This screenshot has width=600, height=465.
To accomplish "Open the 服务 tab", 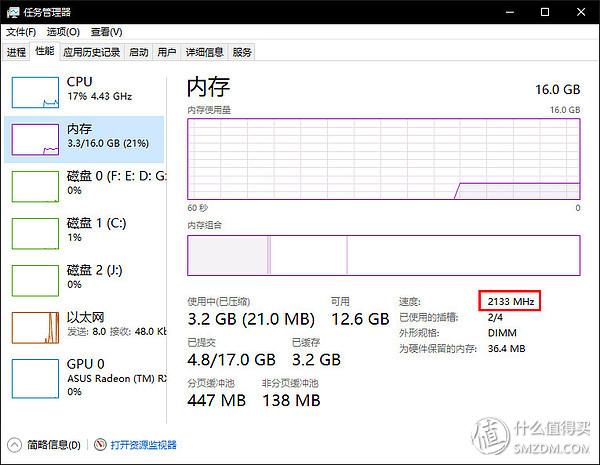I will (x=242, y=52).
